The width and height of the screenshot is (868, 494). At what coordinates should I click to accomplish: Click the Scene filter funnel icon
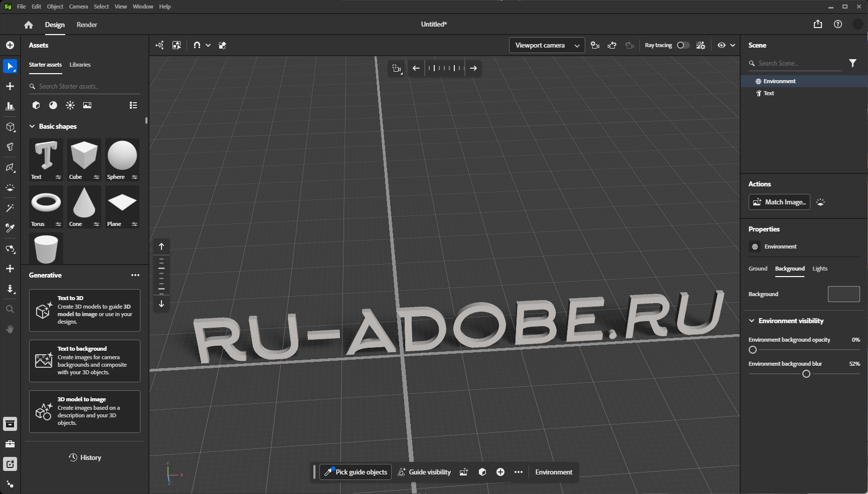[x=852, y=63]
